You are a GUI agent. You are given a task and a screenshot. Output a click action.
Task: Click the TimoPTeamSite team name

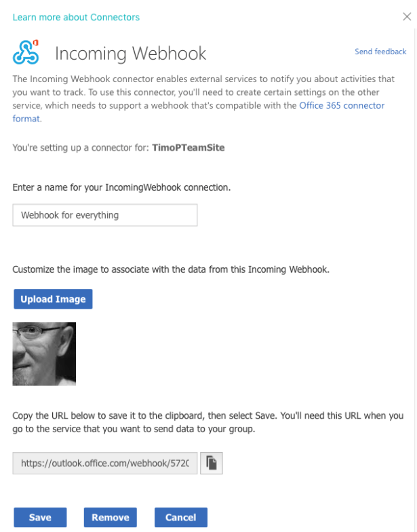coord(188,147)
